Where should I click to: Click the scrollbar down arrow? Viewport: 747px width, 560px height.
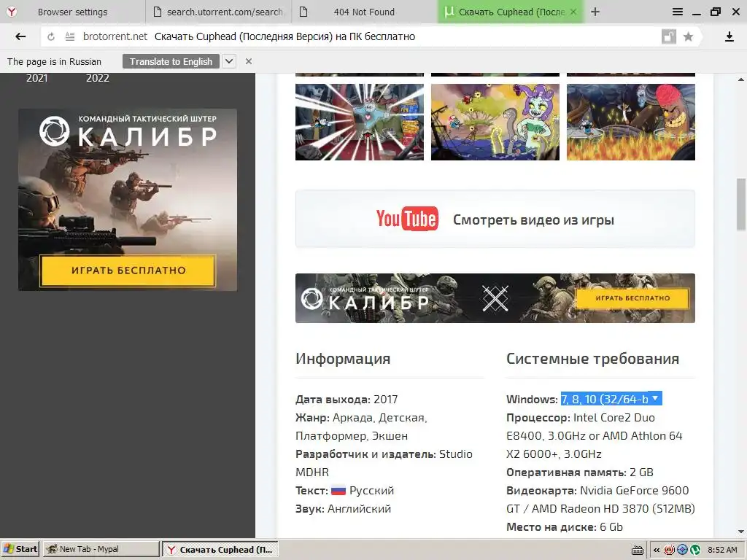pos(741,532)
